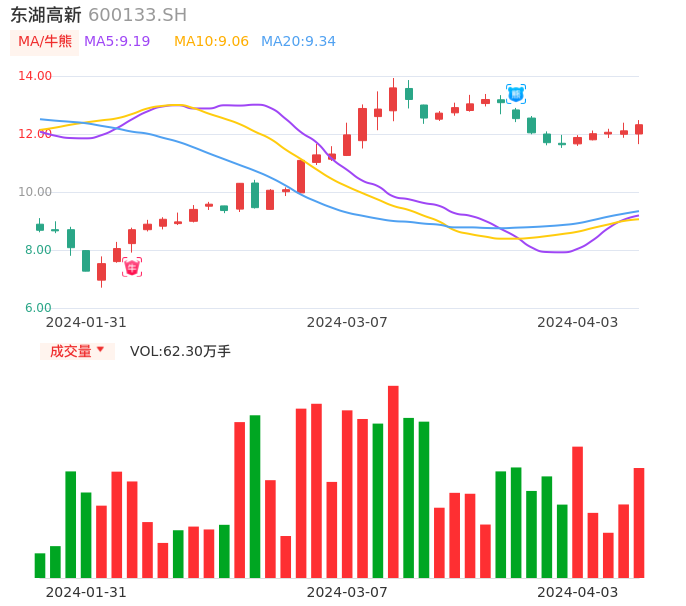Select the leftmost green volume bar

coord(40,565)
